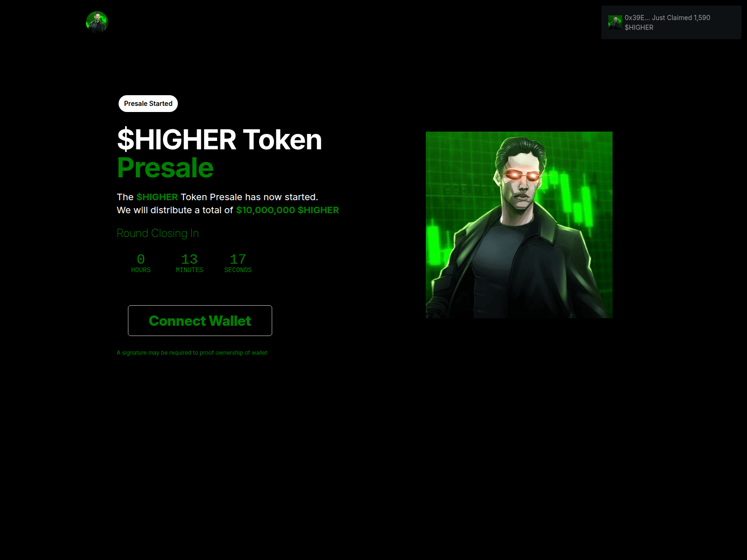
Task: Click the green Presale heading word
Action: (165, 168)
